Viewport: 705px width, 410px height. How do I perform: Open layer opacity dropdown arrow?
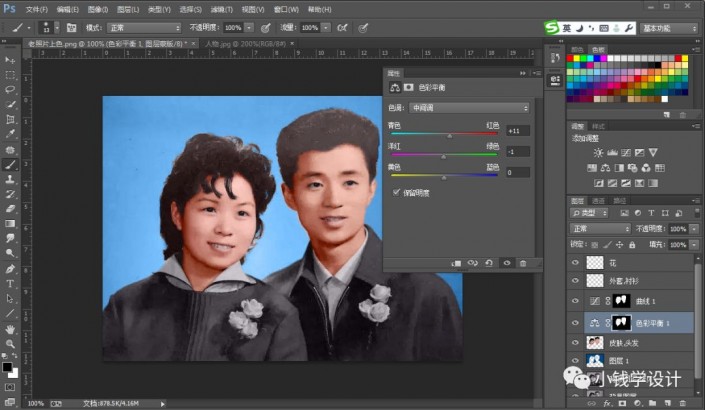[x=695, y=229]
